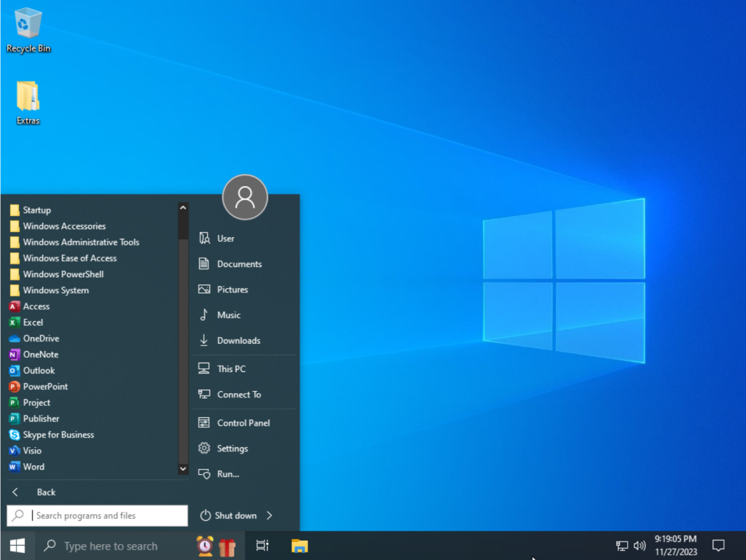This screenshot has width=746, height=560.
Task: Open the volume control in system tray
Action: coord(640,545)
